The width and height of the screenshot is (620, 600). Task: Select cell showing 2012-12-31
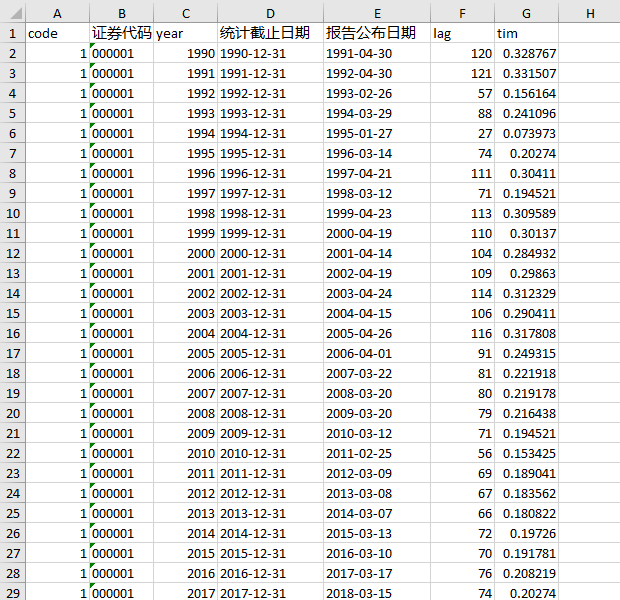[x=270, y=493]
